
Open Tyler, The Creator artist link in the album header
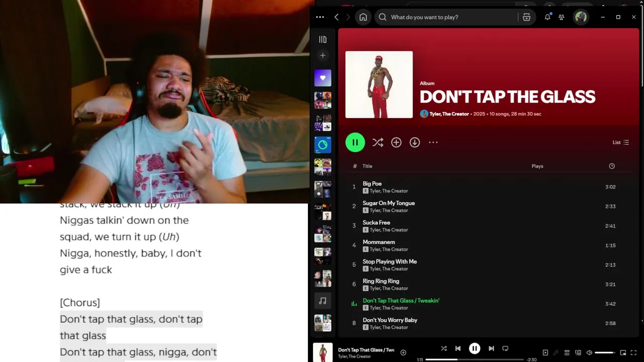(x=449, y=114)
